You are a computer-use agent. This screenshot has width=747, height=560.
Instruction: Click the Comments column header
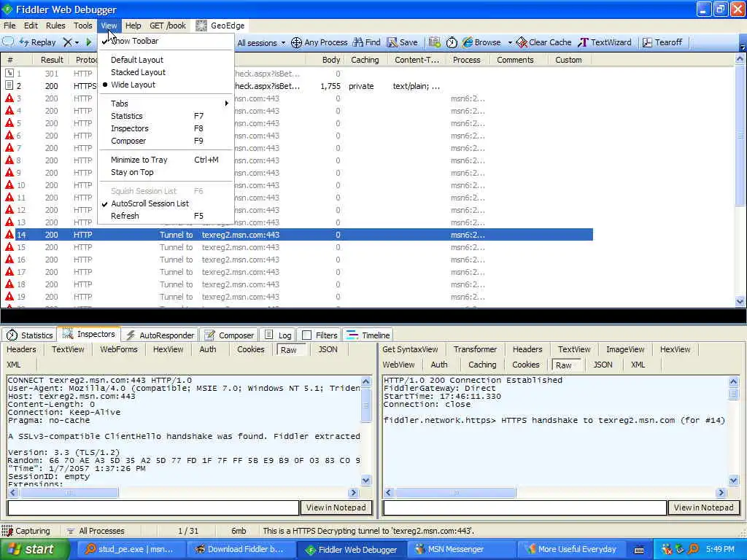(x=515, y=60)
